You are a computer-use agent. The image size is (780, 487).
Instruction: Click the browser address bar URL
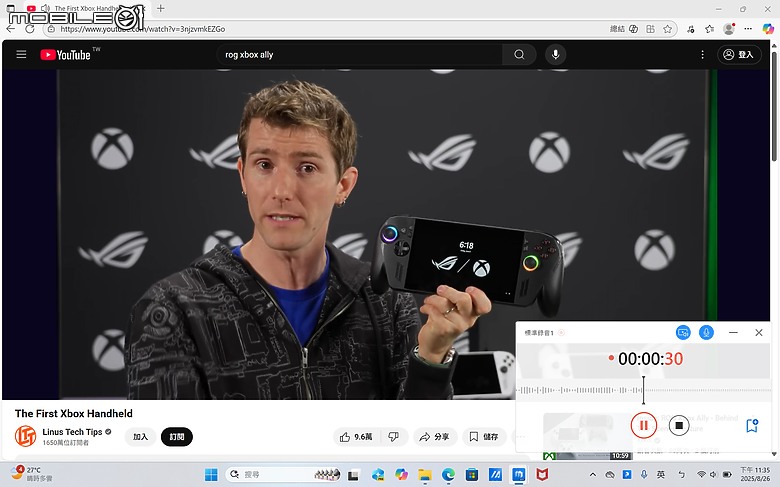142,29
